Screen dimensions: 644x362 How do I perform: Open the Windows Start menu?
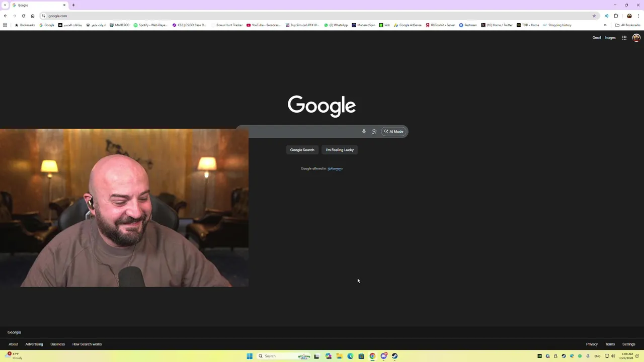click(x=250, y=356)
